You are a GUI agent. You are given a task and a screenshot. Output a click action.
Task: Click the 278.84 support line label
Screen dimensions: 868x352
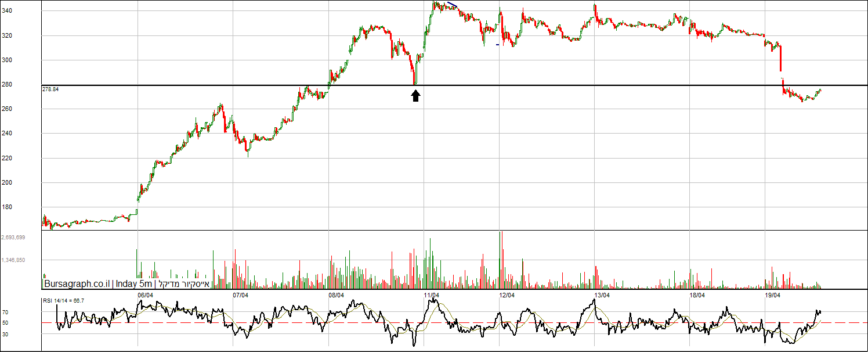51,89
